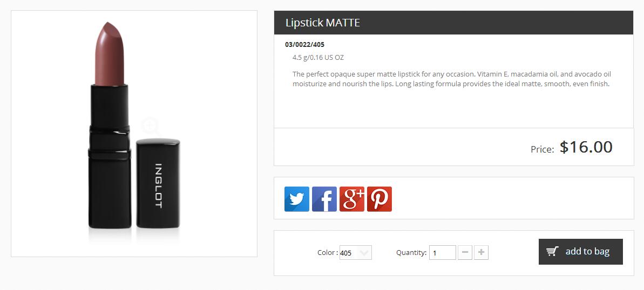Click the shopping cart icon in button

(553, 251)
